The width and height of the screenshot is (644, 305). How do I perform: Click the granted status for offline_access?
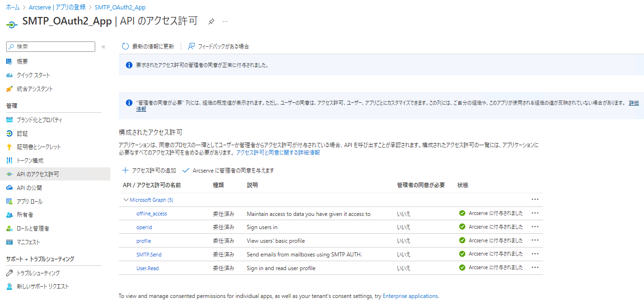(x=491, y=213)
